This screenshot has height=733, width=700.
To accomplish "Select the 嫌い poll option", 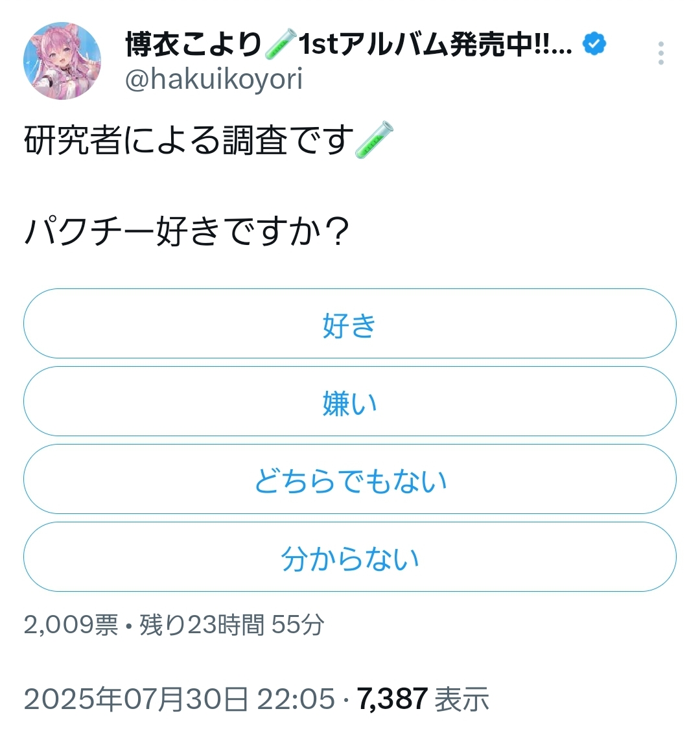I will pyautogui.click(x=350, y=401).
